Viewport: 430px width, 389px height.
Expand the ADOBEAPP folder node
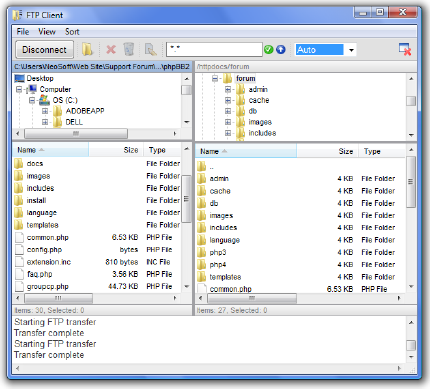pyautogui.click(x=45, y=111)
